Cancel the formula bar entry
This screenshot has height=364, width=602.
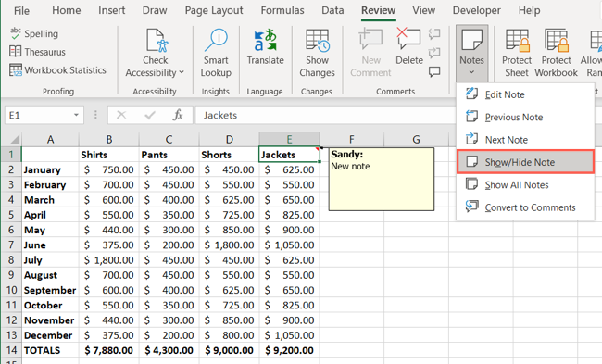click(121, 115)
